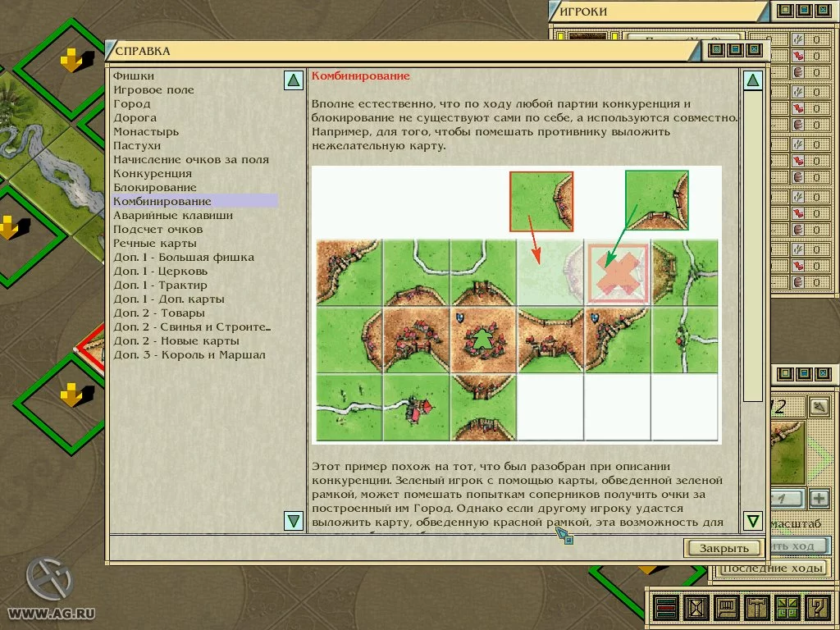Open the Аварийные клавиши help topic

click(x=172, y=216)
